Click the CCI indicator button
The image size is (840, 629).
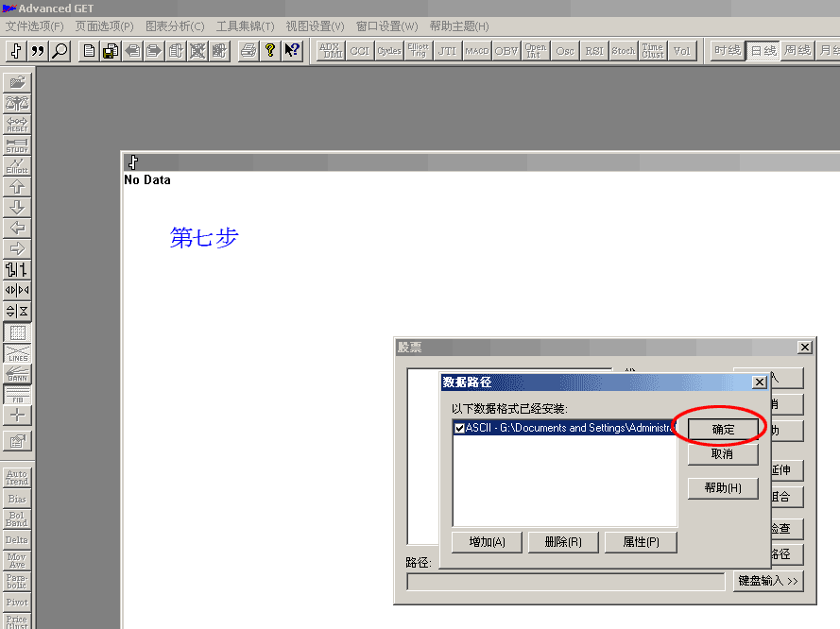point(360,51)
